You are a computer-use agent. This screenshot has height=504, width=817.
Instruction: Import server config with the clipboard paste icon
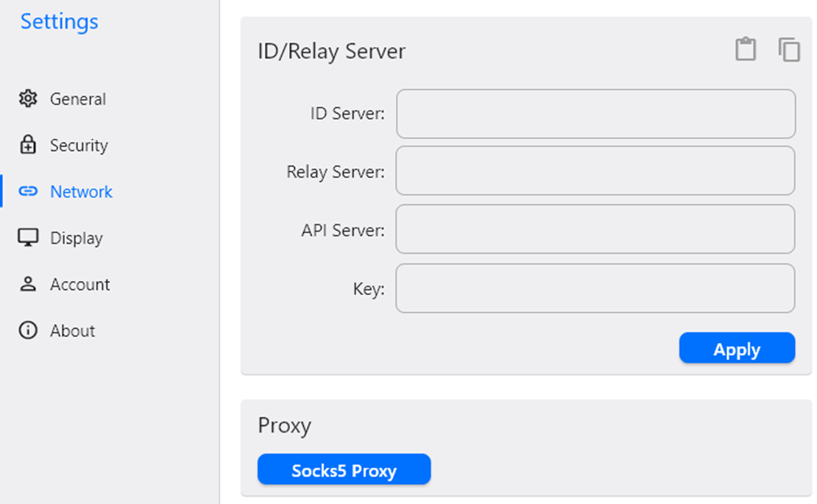coord(746,49)
